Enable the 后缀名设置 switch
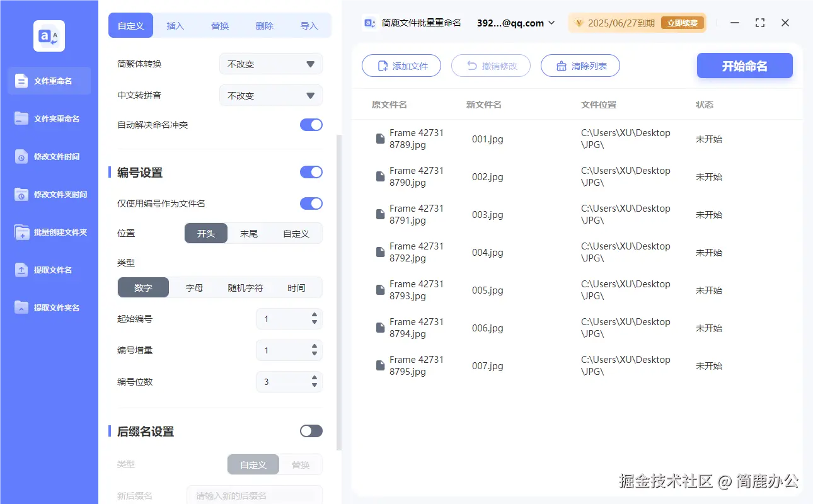Viewport: 813px width, 504px height. click(311, 431)
